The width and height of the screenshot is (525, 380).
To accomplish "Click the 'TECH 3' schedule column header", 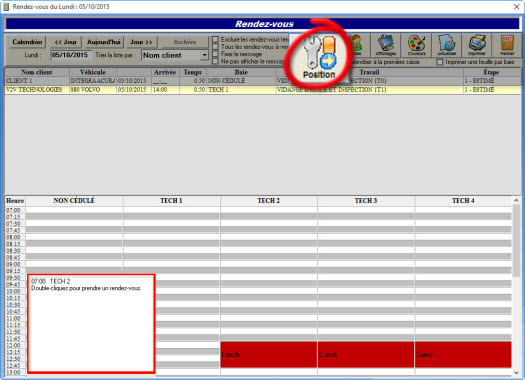I will [366, 201].
